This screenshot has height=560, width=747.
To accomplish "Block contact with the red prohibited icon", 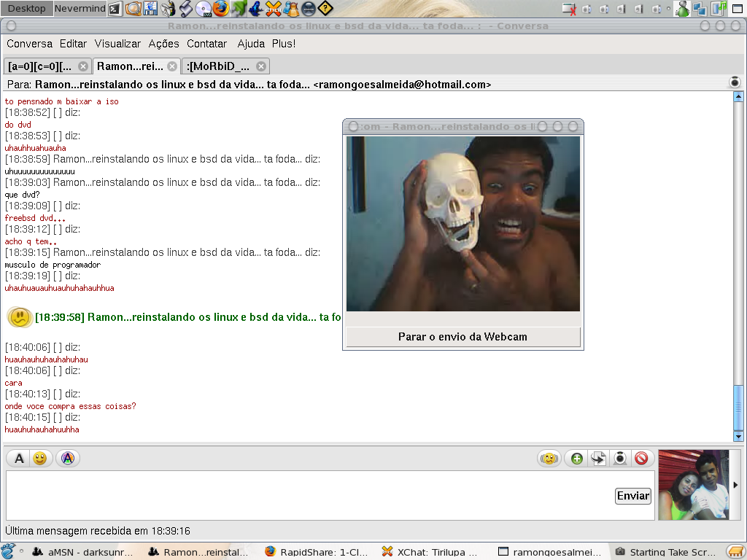I will pos(642,459).
